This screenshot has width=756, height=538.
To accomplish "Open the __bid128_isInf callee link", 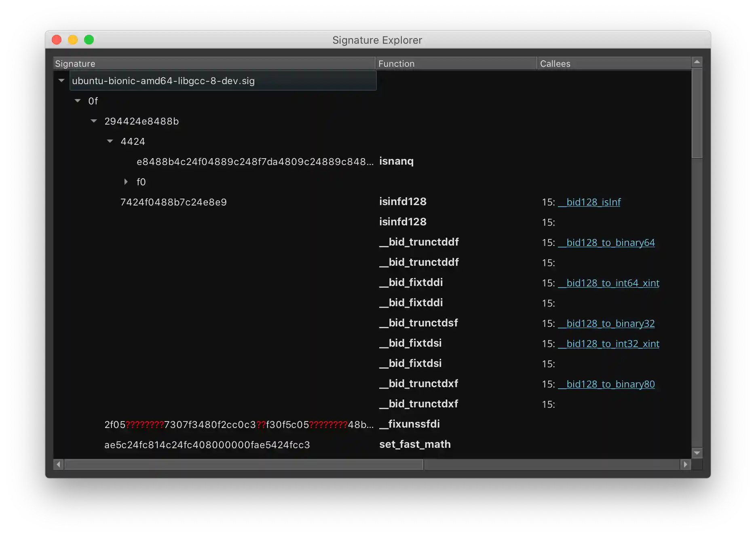I will tap(589, 202).
